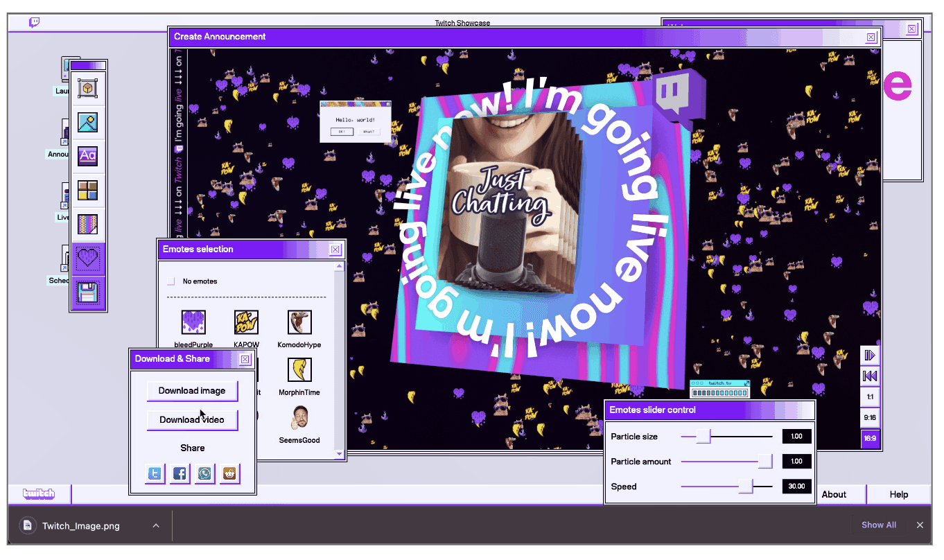Viewport: 944px width, 560px height.
Task: Click the Speed value field
Action: (x=796, y=487)
